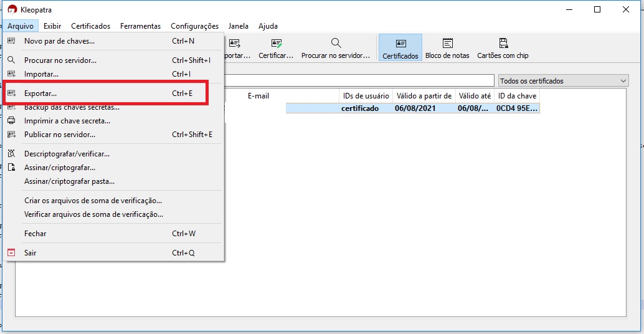Viewport: 644px width, 334px height.
Task: Open the Ajuda menu
Action: 268,26
